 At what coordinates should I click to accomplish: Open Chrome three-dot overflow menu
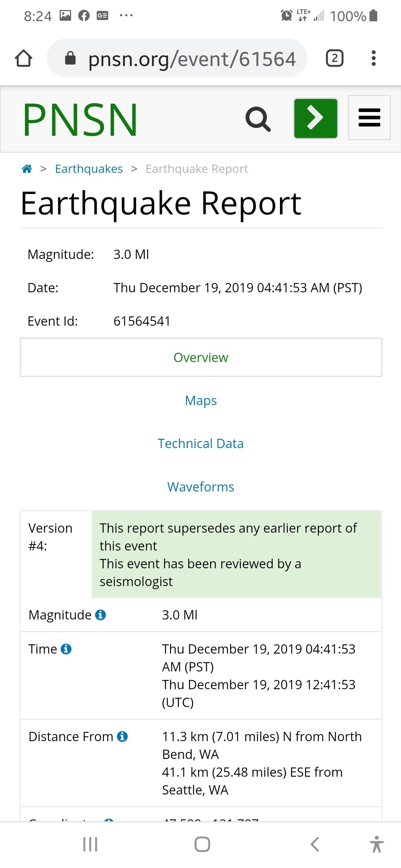click(374, 58)
